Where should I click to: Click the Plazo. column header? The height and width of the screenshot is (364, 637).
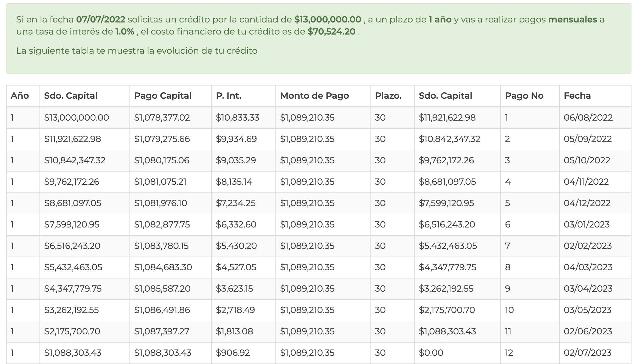(392, 96)
